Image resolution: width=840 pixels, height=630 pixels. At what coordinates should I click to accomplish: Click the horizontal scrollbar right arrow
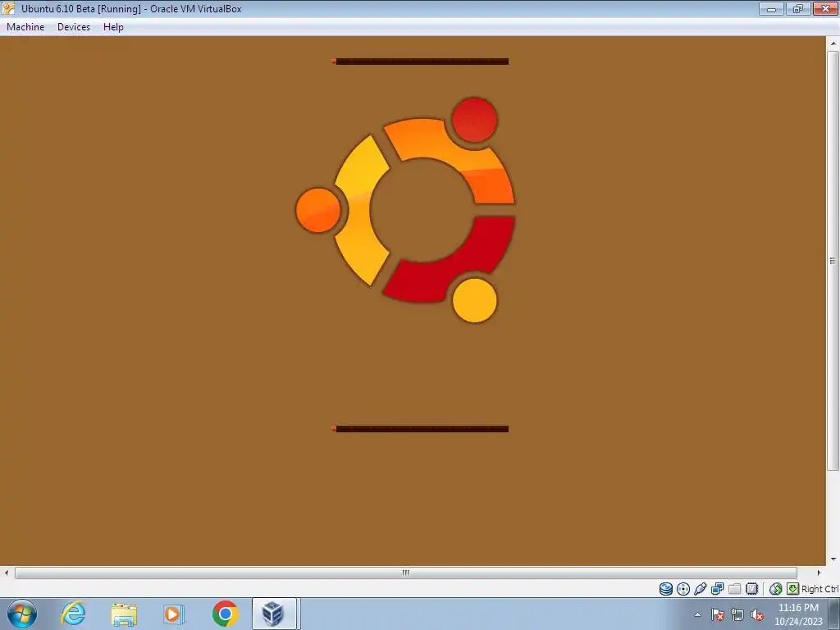(819, 573)
